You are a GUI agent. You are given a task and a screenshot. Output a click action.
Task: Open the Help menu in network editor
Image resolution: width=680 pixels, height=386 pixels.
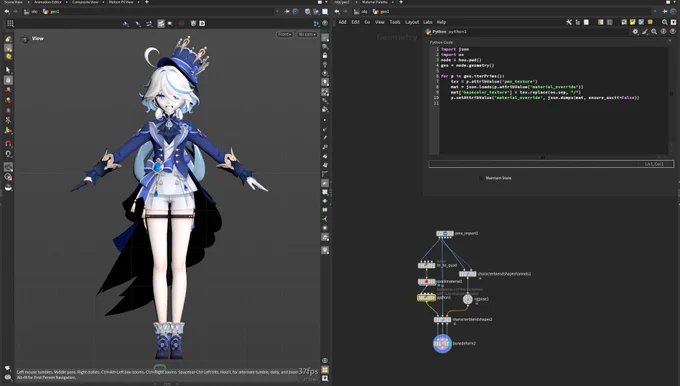[x=441, y=22]
